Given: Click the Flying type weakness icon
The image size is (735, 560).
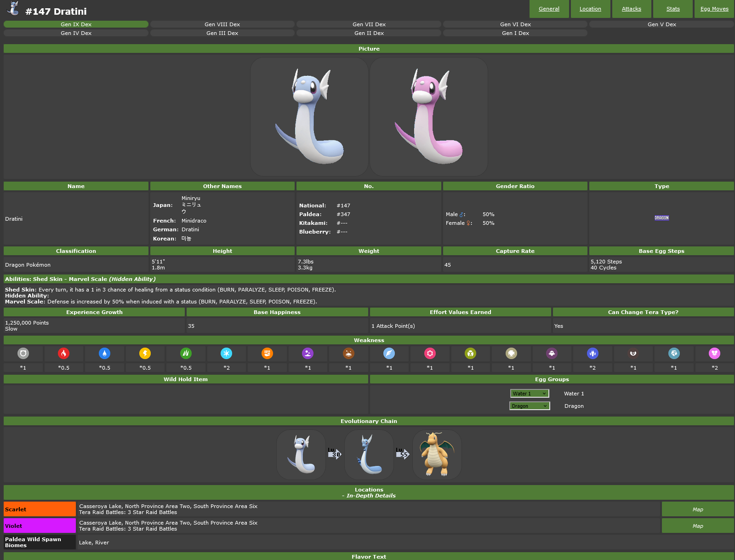Looking at the screenshot, I should 389,353.
